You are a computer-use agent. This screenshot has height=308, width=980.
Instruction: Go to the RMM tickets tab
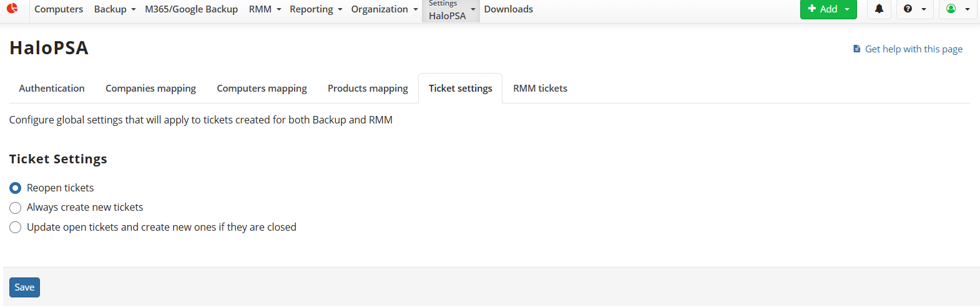540,89
